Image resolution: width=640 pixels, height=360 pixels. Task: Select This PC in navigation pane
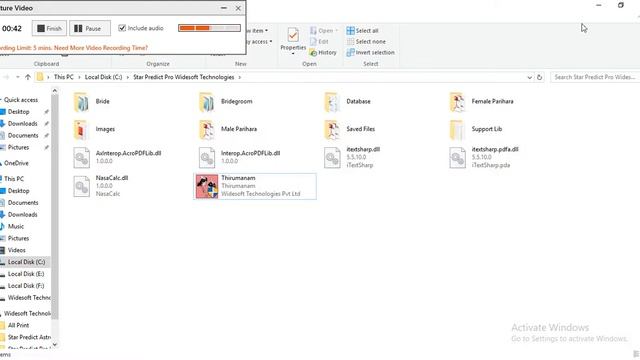tap(13, 179)
